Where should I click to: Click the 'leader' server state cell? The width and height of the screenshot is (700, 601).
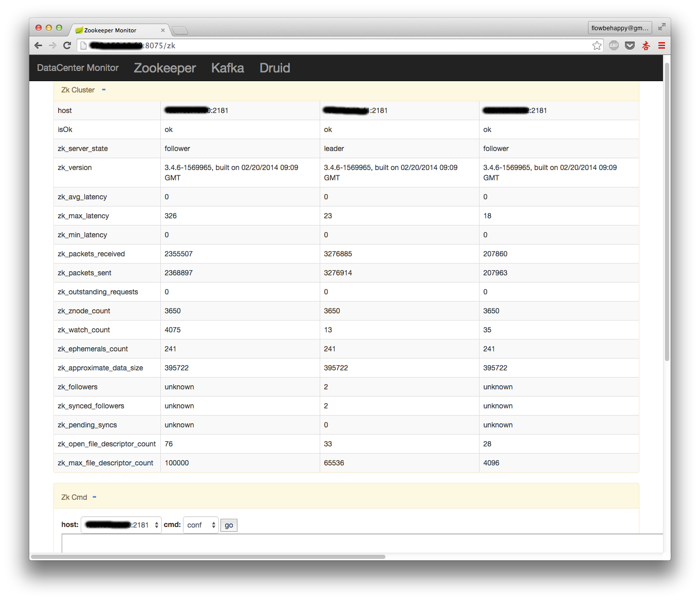coord(334,148)
